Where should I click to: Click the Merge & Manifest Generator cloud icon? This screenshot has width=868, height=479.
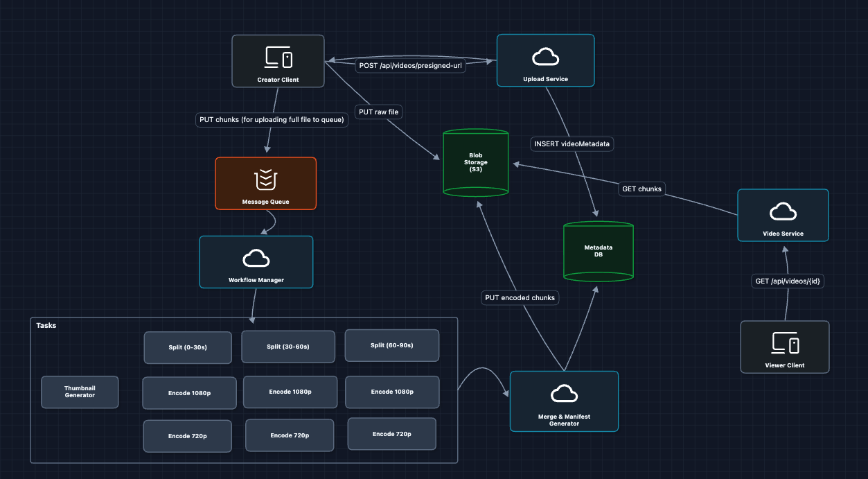coord(564,394)
